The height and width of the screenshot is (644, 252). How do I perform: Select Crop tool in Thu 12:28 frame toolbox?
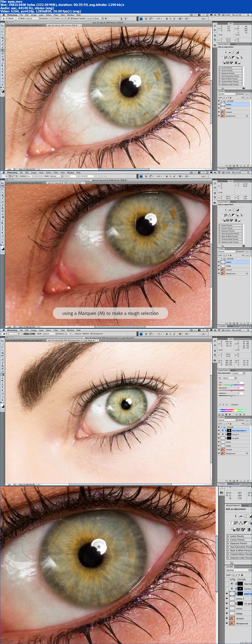pyautogui.click(x=3, y=38)
